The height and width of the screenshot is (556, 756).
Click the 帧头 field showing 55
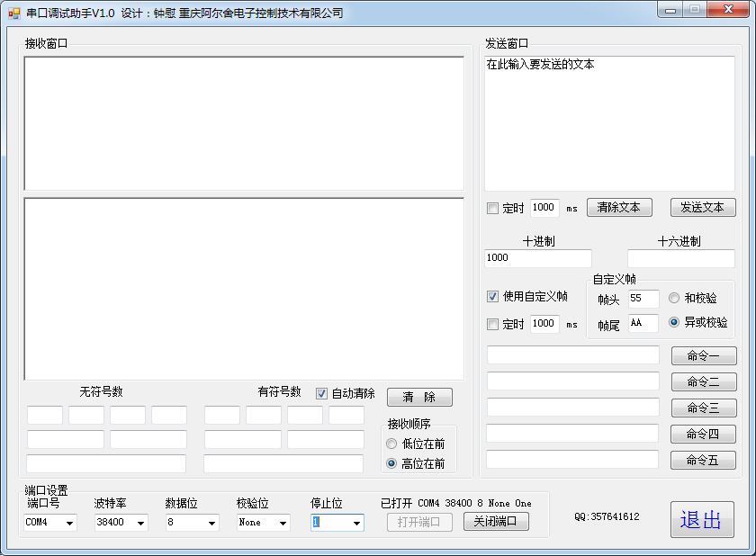click(x=643, y=299)
